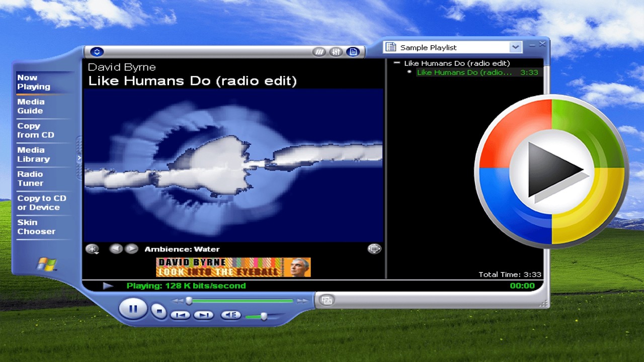Pause the playback
Screen dimensions: 644x362
[133, 309]
